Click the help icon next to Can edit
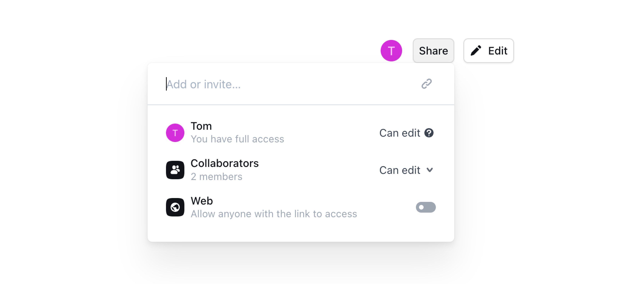The image size is (644, 284). tap(429, 133)
